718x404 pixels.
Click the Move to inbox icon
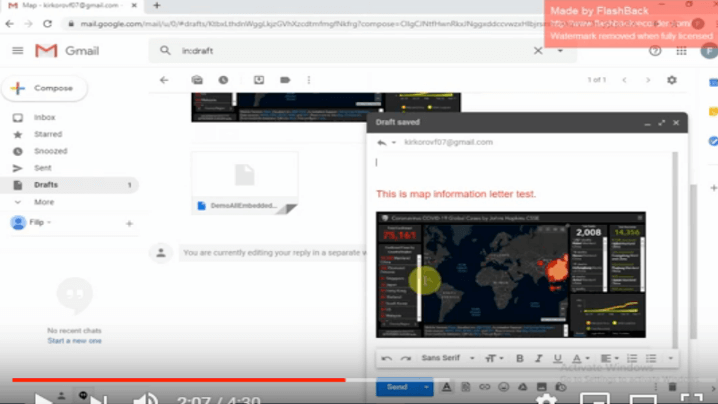[259, 80]
